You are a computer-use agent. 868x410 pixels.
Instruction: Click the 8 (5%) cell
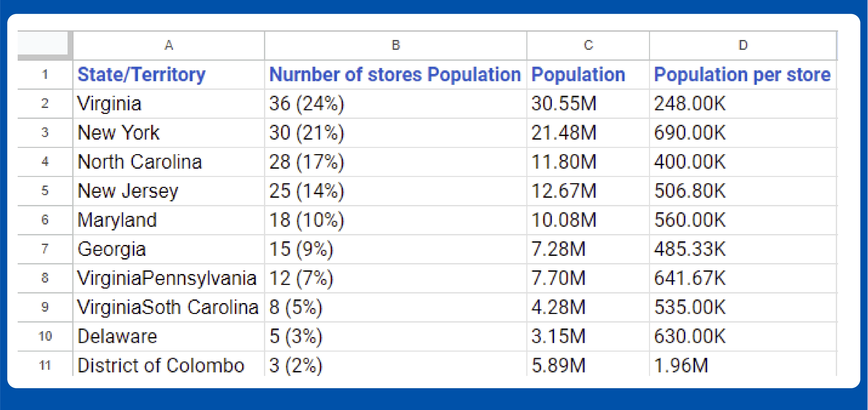[396, 307]
